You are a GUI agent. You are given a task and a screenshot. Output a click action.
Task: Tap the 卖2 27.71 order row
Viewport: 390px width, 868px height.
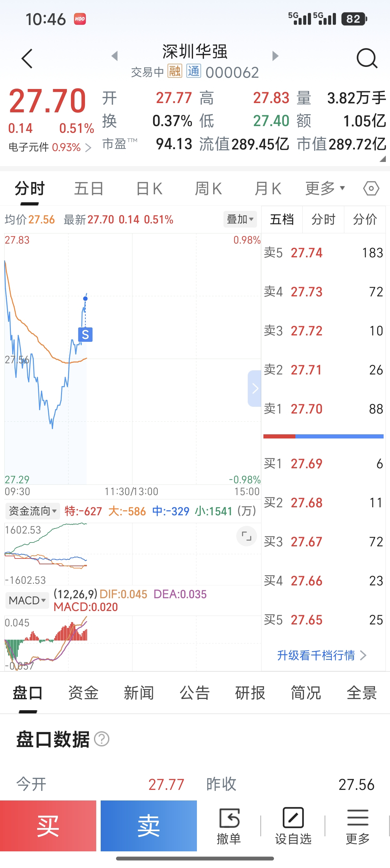[324, 370]
